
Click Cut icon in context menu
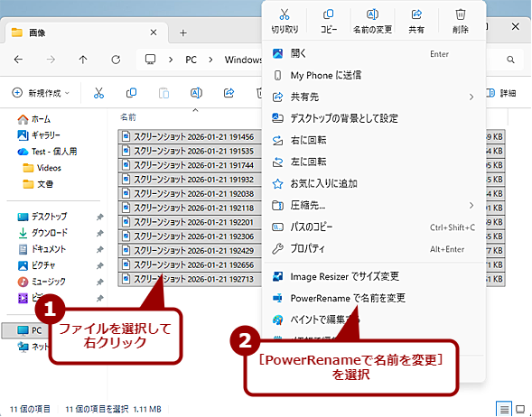coord(285,15)
